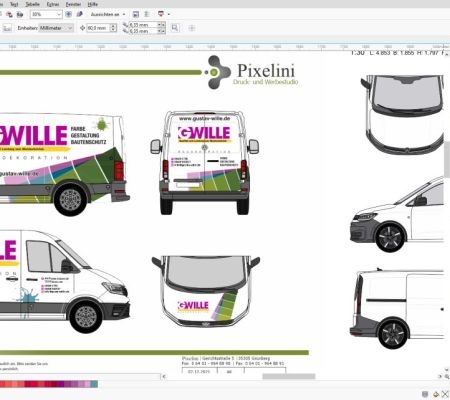Select the Pixelini logo text on canvas
This screenshot has height=400, width=450.
coord(266,70)
